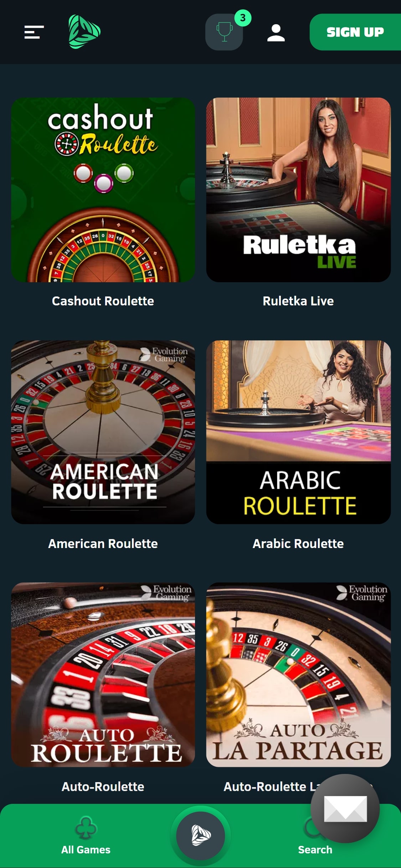Open the Auto La Partage game thumbnail

(x=298, y=675)
